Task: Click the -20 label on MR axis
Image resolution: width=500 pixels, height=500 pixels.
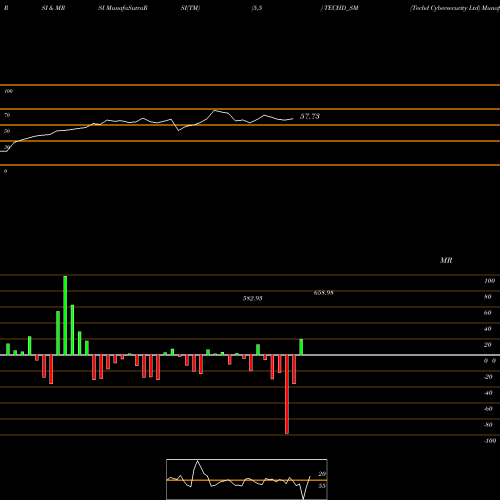Action: pyautogui.click(x=488, y=377)
